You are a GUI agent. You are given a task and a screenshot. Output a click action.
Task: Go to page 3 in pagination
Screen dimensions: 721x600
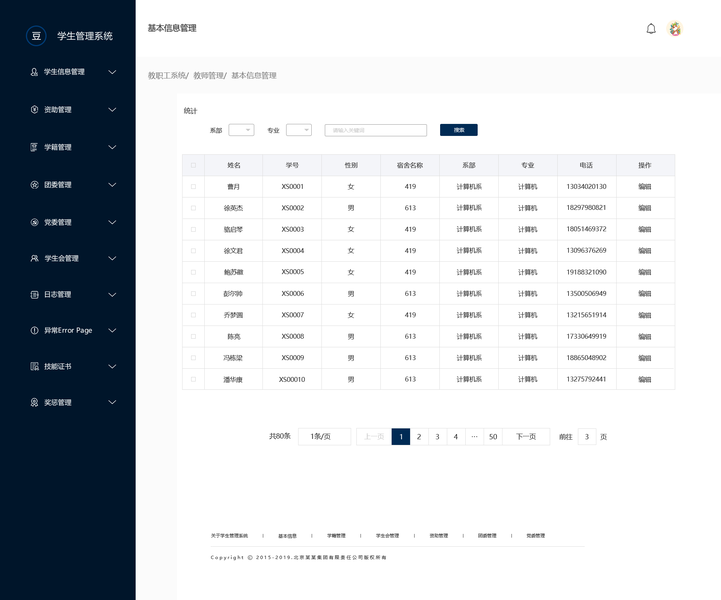click(x=437, y=436)
